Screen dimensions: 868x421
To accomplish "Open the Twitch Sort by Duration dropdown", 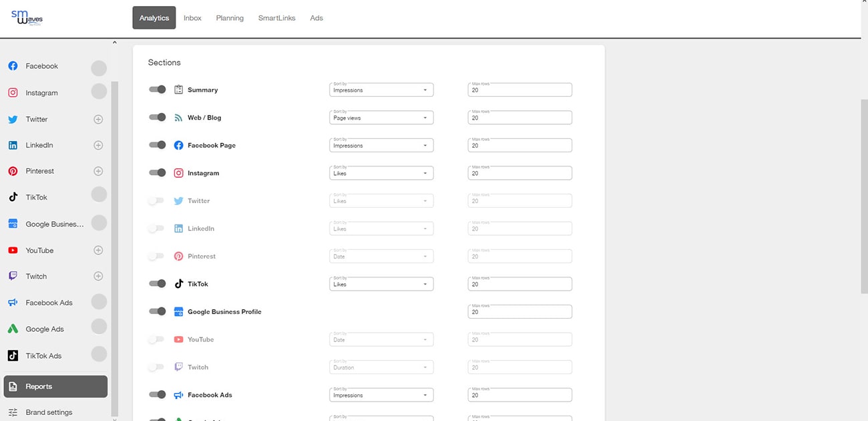I will pos(381,367).
